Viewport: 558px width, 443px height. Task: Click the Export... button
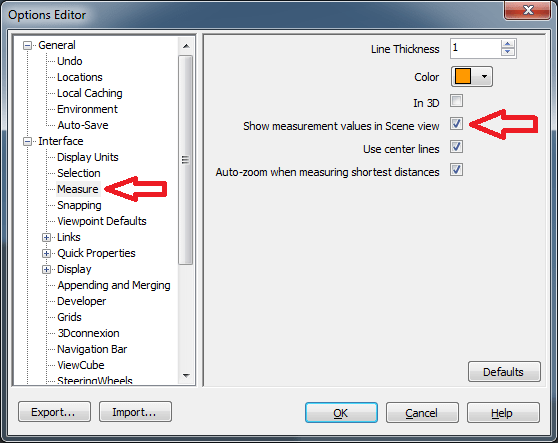[x=54, y=412]
